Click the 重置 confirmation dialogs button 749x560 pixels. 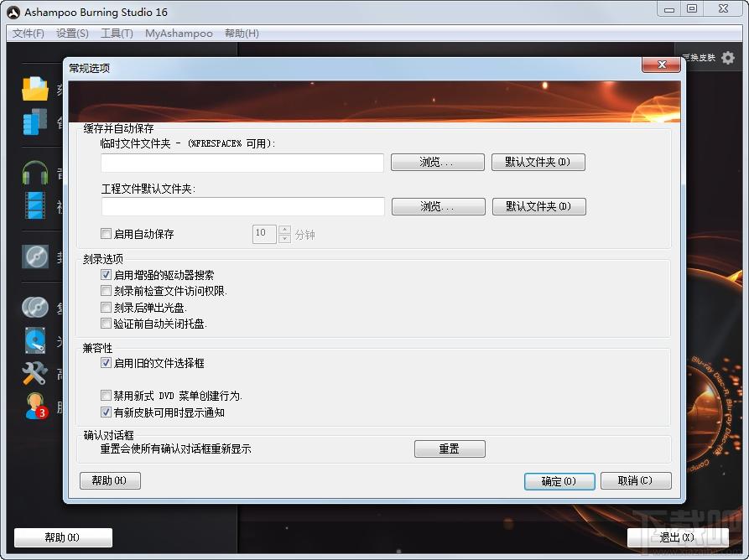(x=450, y=449)
